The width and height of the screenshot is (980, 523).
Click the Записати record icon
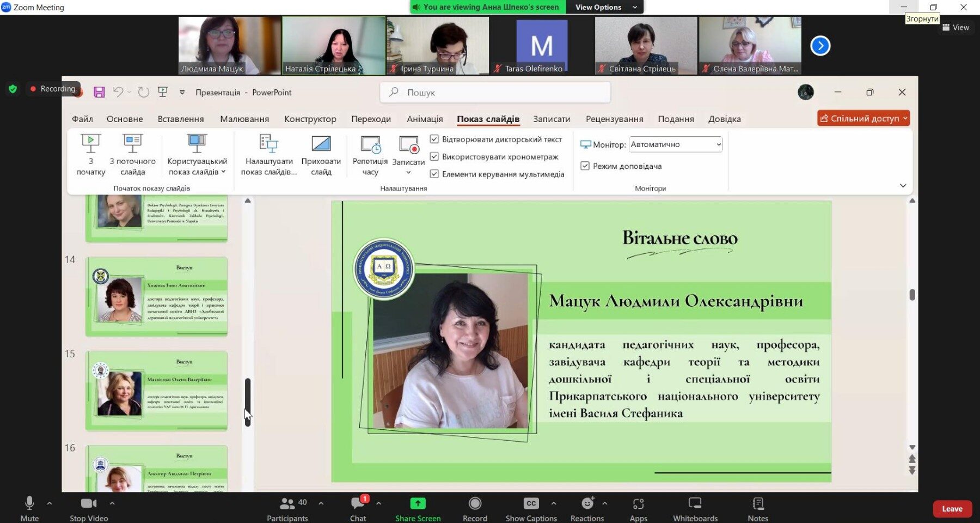point(408,145)
